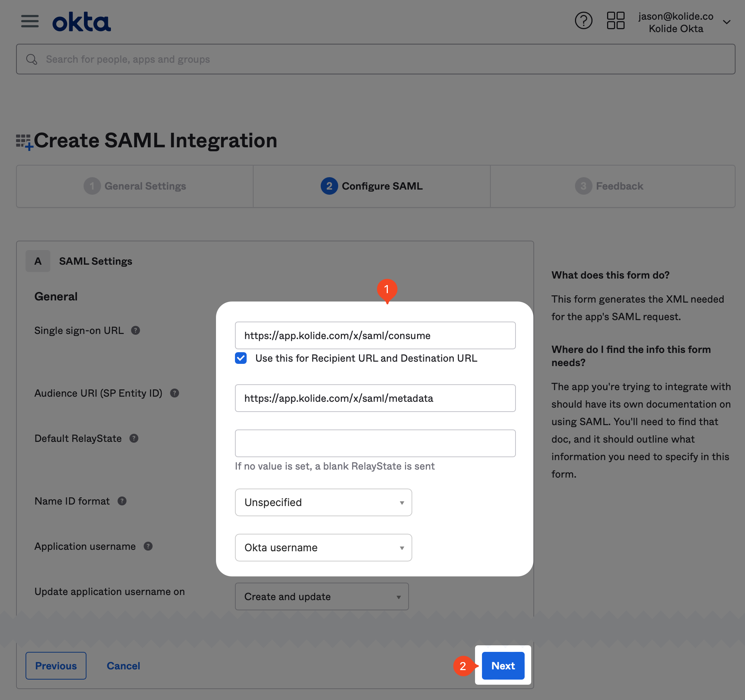The width and height of the screenshot is (745, 700).
Task: Open the help question mark icon
Action: tap(583, 21)
